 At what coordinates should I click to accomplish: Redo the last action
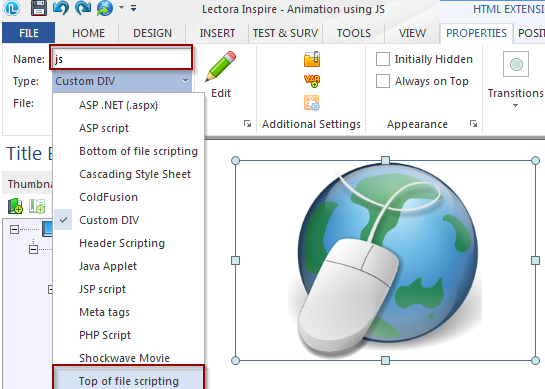pos(83,8)
